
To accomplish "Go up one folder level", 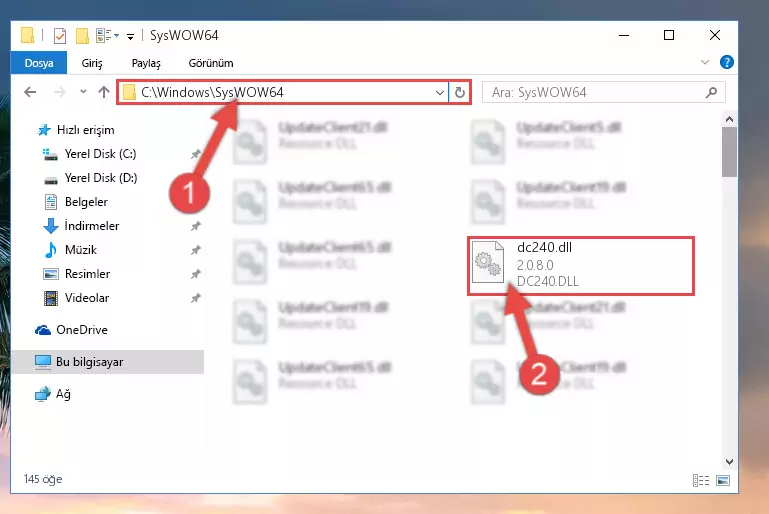I will coord(103,92).
